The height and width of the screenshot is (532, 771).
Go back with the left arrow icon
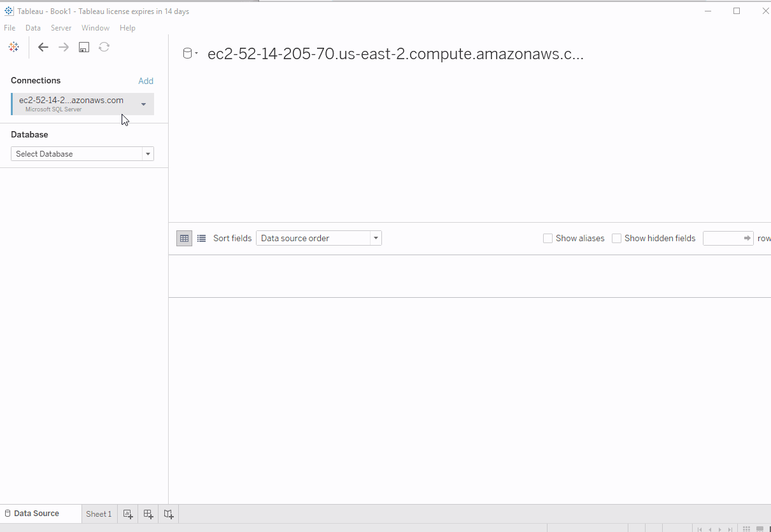point(43,47)
